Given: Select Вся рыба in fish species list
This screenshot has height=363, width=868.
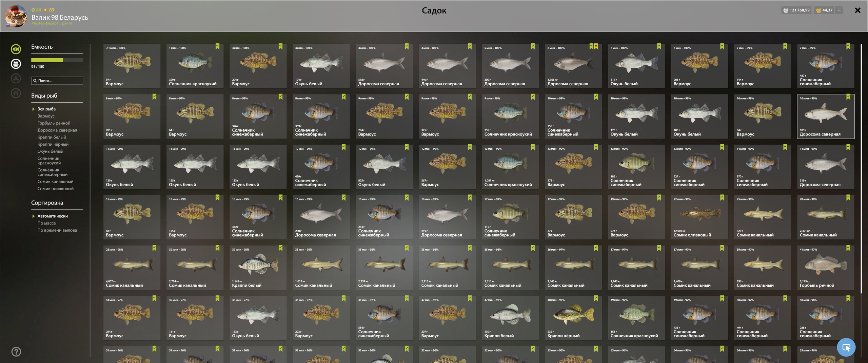Looking at the screenshot, I should coord(46,109).
